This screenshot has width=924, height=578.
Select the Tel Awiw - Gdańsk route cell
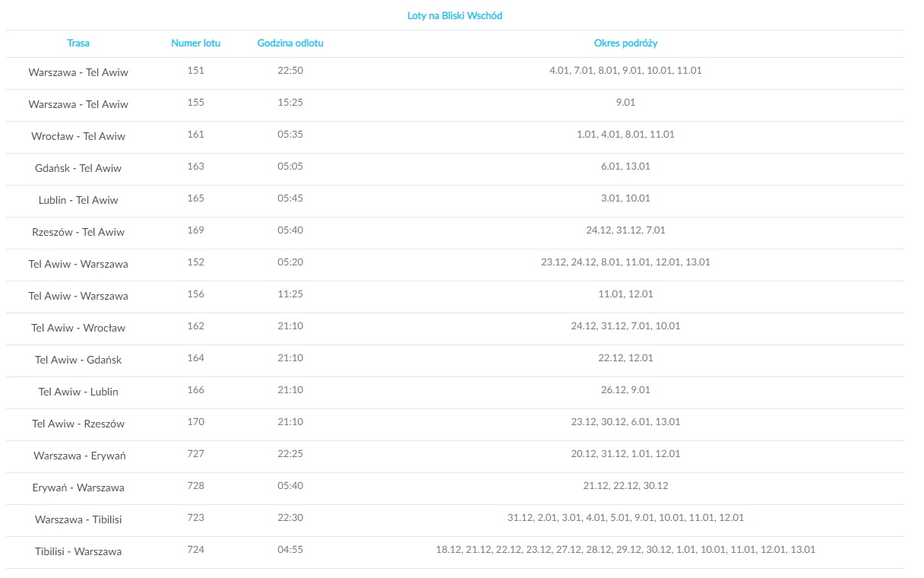(x=78, y=360)
